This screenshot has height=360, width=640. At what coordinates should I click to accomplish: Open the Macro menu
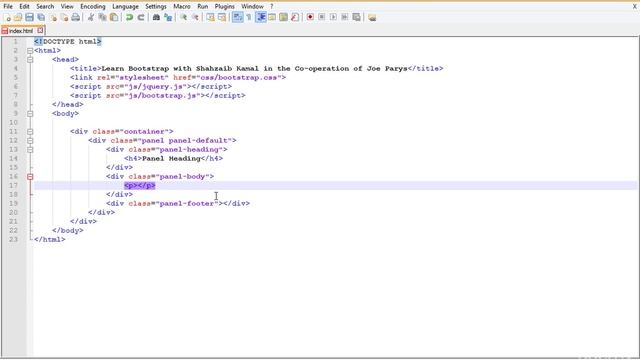click(182, 7)
